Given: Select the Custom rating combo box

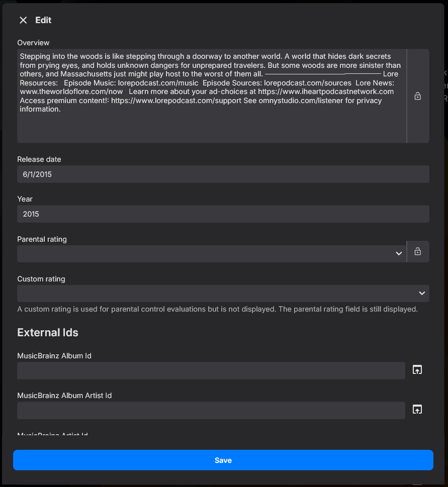Looking at the screenshot, I should [223, 293].
